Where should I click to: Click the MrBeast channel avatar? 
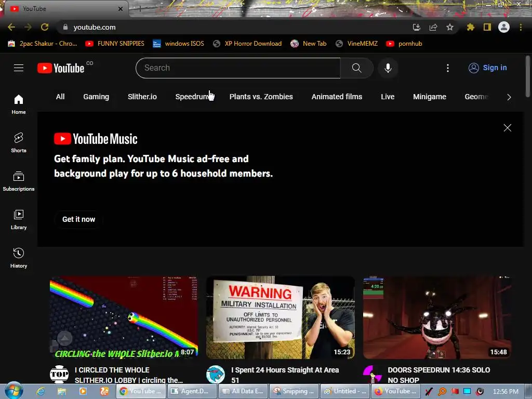[216, 374]
